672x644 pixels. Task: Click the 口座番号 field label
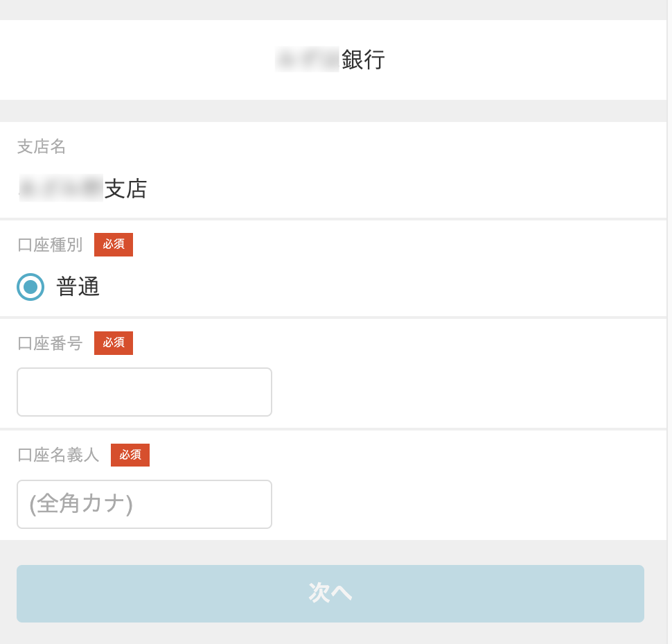(50, 343)
